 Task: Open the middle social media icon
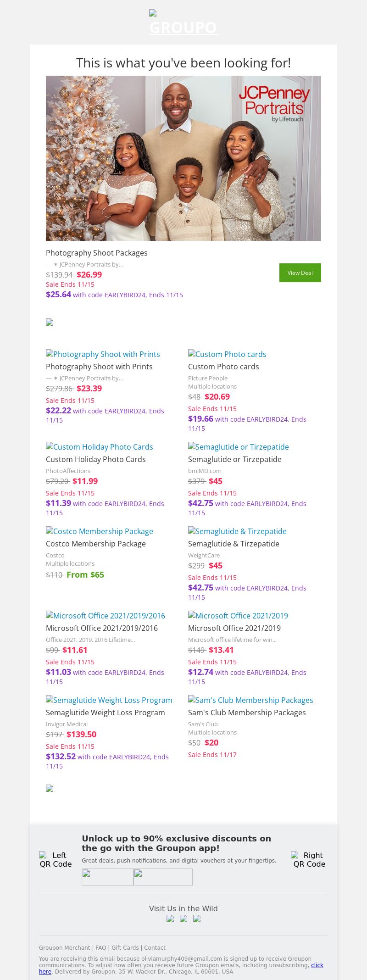tap(183, 919)
